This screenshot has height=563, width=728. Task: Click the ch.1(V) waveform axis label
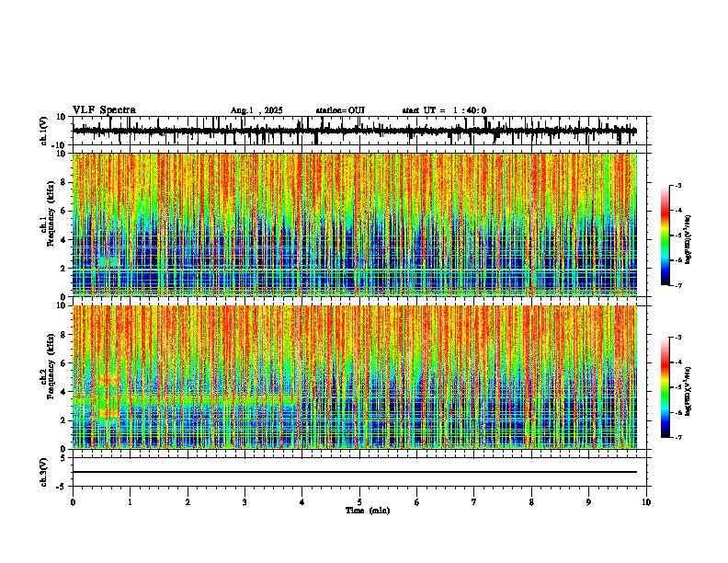(44, 131)
